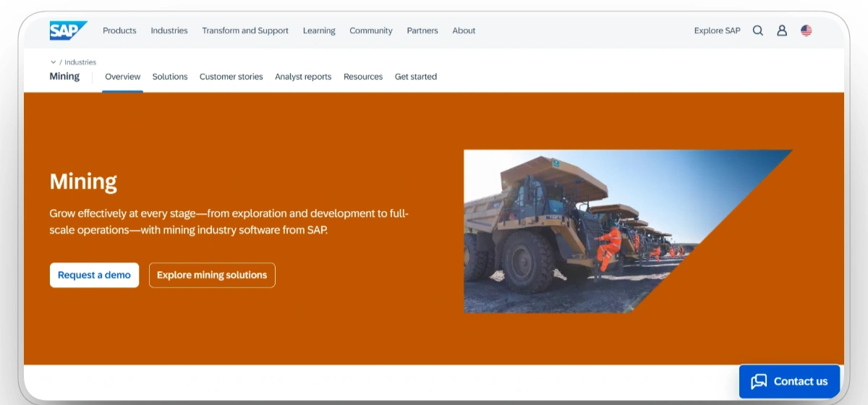Click the chat bubble icon in Contact us
Viewport: 868px width, 405px height.
point(758,381)
